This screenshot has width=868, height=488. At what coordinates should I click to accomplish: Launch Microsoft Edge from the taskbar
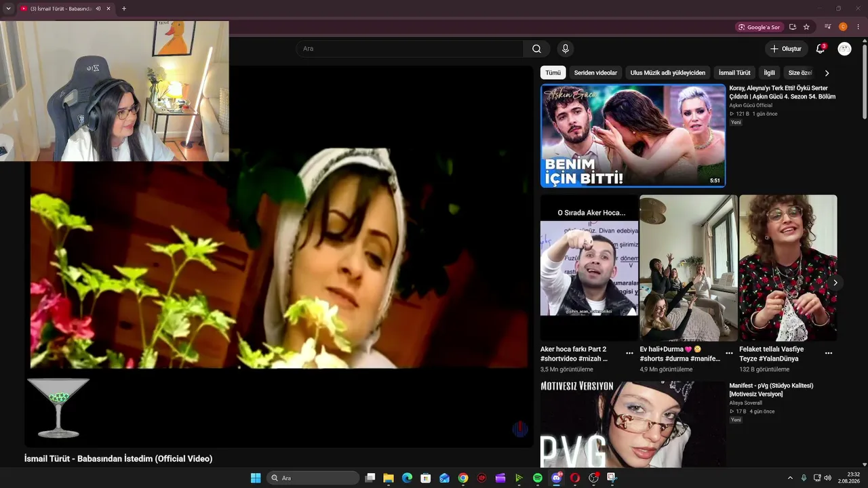click(x=407, y=478)
